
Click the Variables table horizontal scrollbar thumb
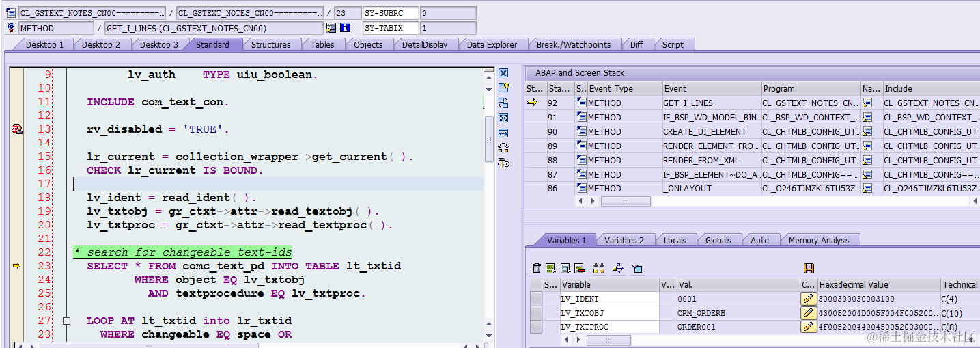(608, 340)
